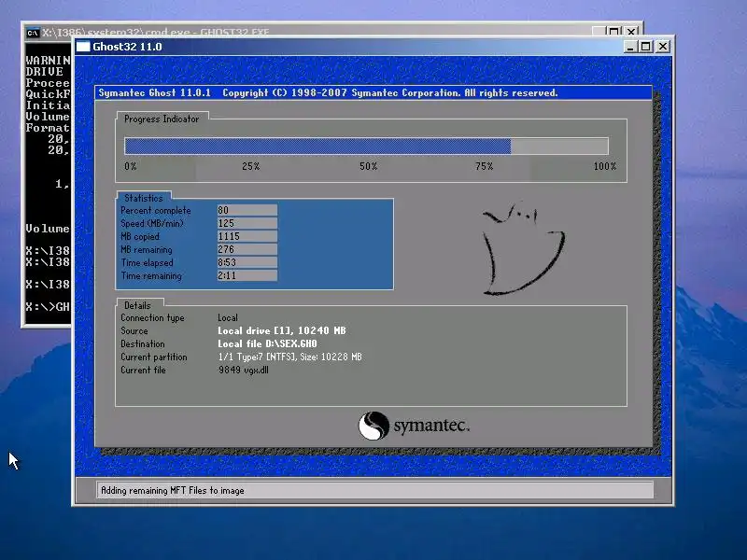The height and width of the screenshot is (560, 747).
Task: Click the 100% marker label
Action: click(x=604, y=166)
